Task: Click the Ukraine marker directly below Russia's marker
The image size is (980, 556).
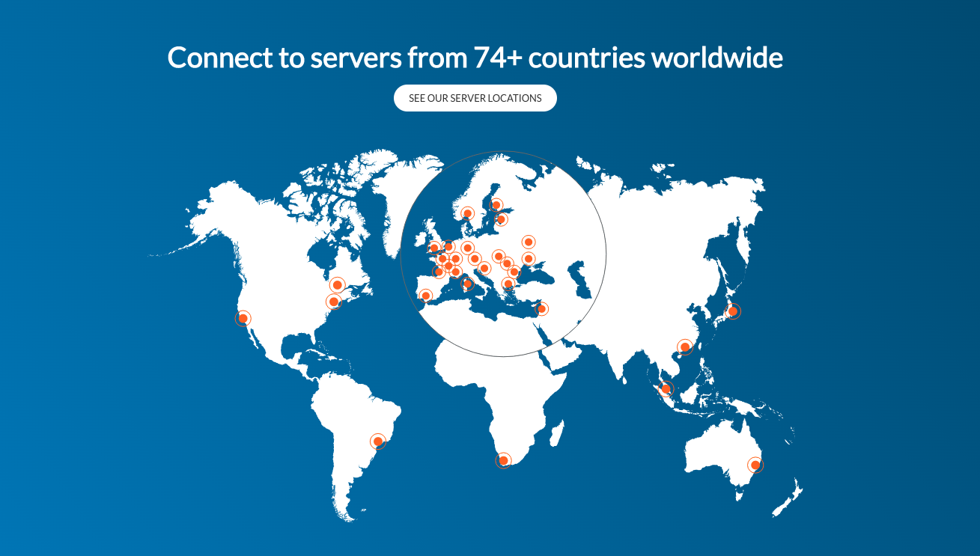Action: pyautogui.click(x=528, y=259)
